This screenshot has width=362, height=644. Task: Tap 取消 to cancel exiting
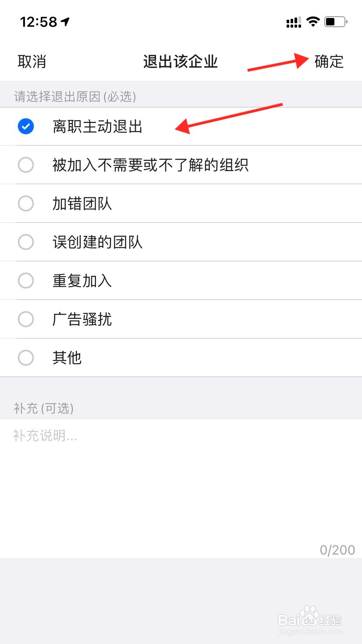pos(32,61)
